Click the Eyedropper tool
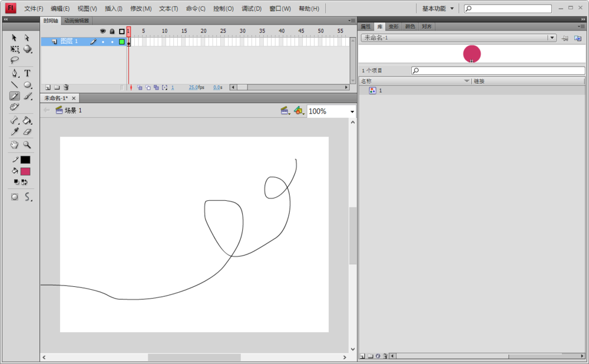The image size is (589, 364). click(14, 132)
